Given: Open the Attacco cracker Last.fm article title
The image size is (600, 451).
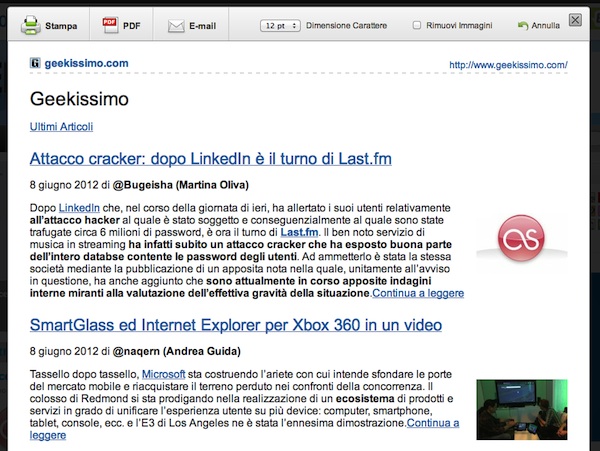Looking at the screenshot, I should (210, 159).
